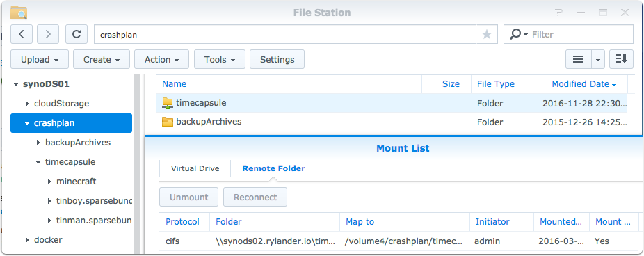The image size is (644, 256).
Task: Open the Tools dropdown menu
Action: 220,60
